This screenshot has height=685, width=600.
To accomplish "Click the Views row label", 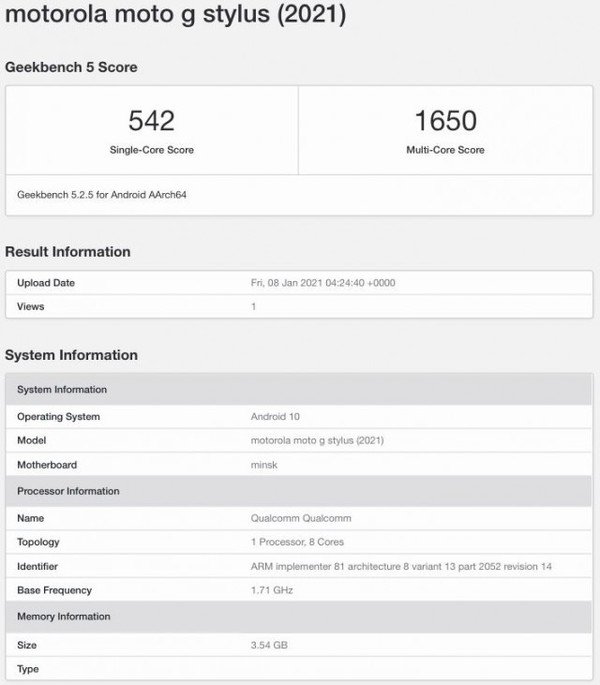I will coord(31,306).
